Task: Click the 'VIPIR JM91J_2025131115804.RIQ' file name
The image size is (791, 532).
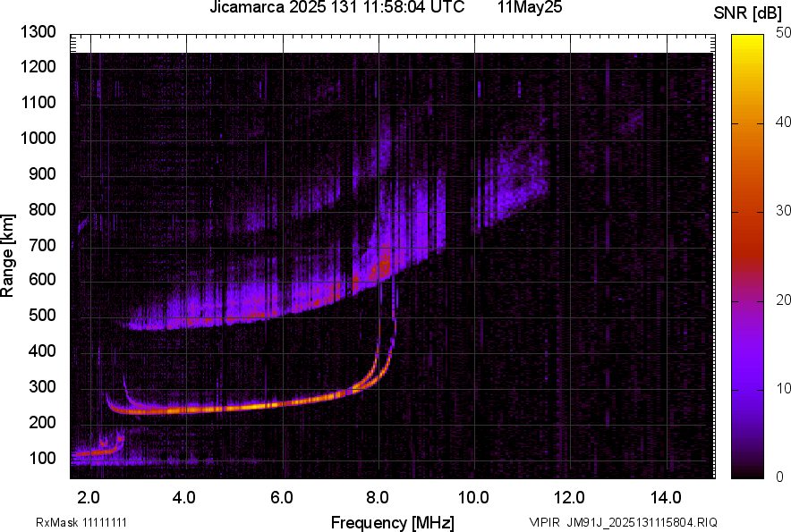Action: tap(623, 522)
